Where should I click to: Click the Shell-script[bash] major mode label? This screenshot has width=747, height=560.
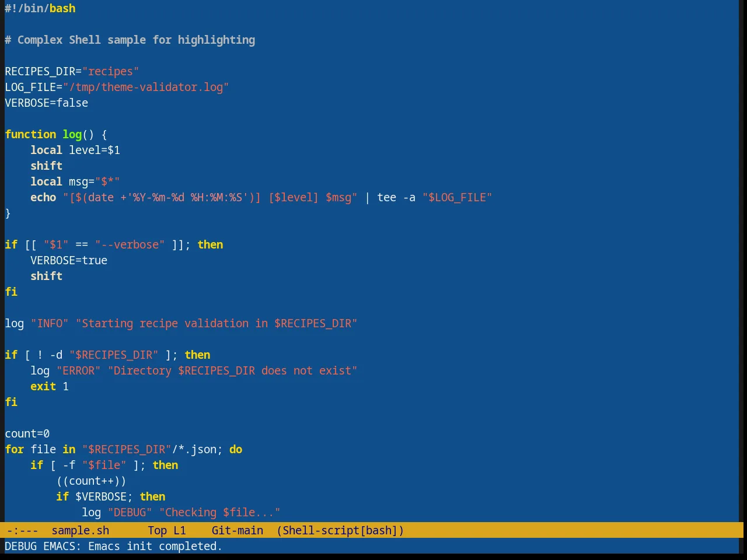click(340, 530)
